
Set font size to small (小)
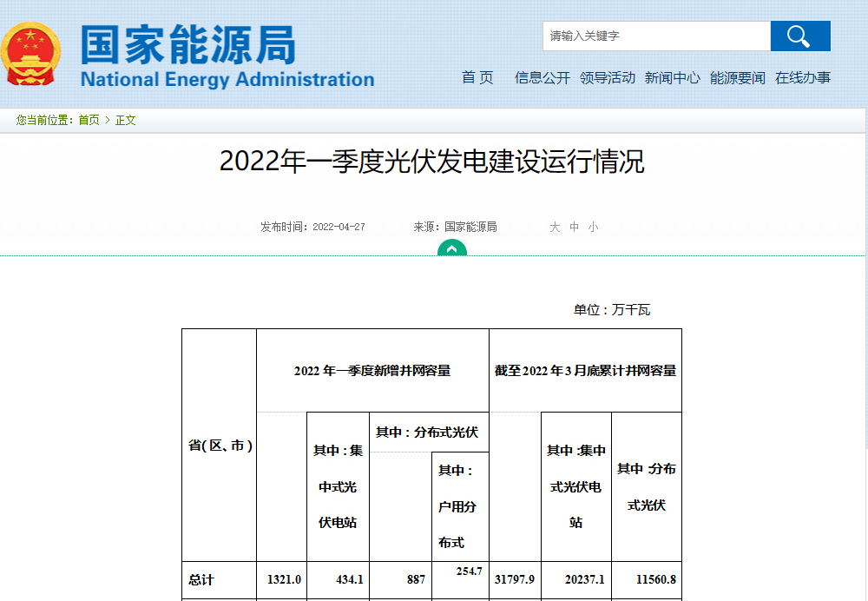[x=593, y=227]
